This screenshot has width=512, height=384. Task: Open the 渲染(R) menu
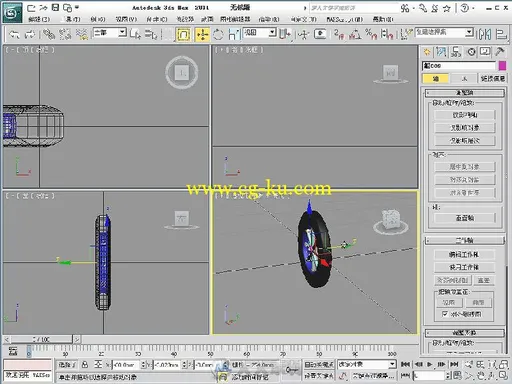tap(269, 19)
